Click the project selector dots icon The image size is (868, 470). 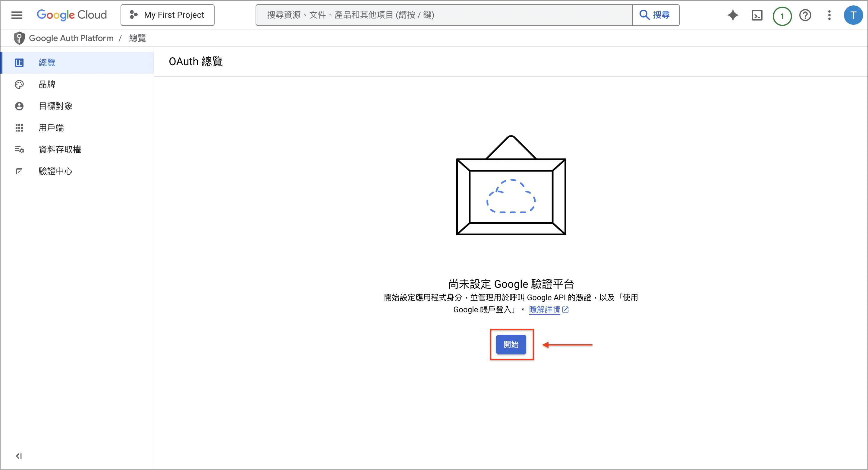[x=134, y=15]
